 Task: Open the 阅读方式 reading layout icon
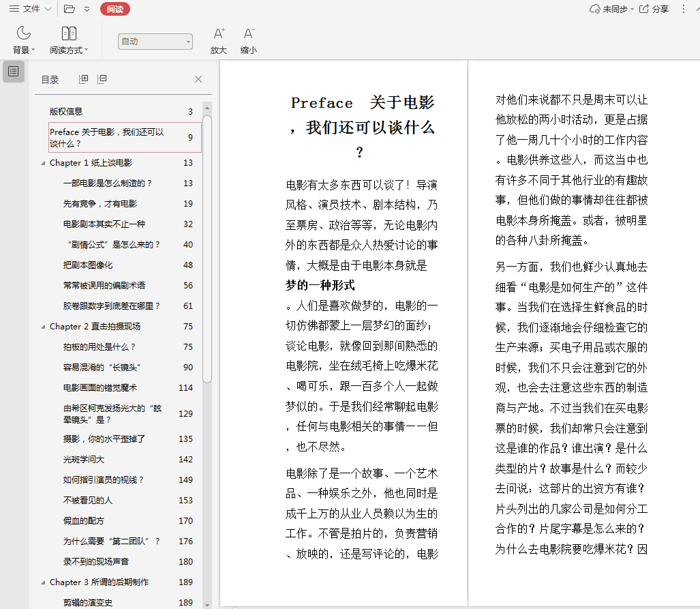(x=69, y=33)
